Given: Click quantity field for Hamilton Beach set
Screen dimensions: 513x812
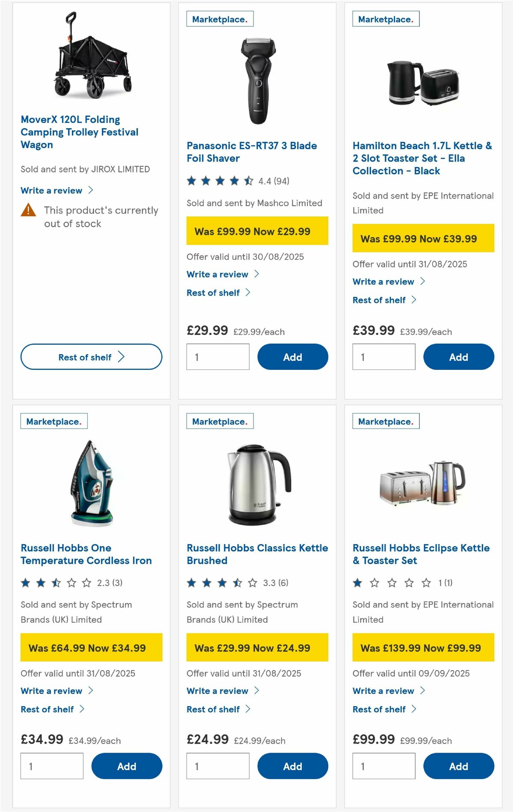Looking at the screenshot, I should tap(383, 356).
